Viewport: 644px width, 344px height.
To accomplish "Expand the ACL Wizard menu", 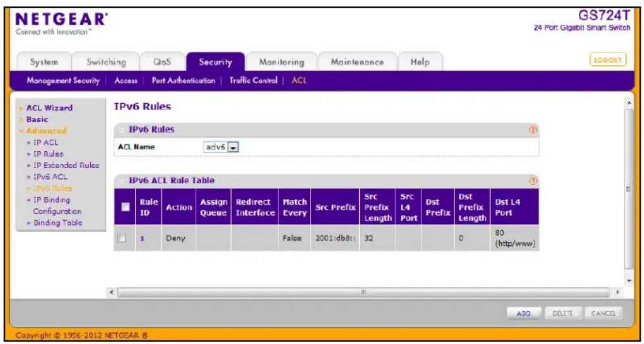I will (x=49, y=108).
